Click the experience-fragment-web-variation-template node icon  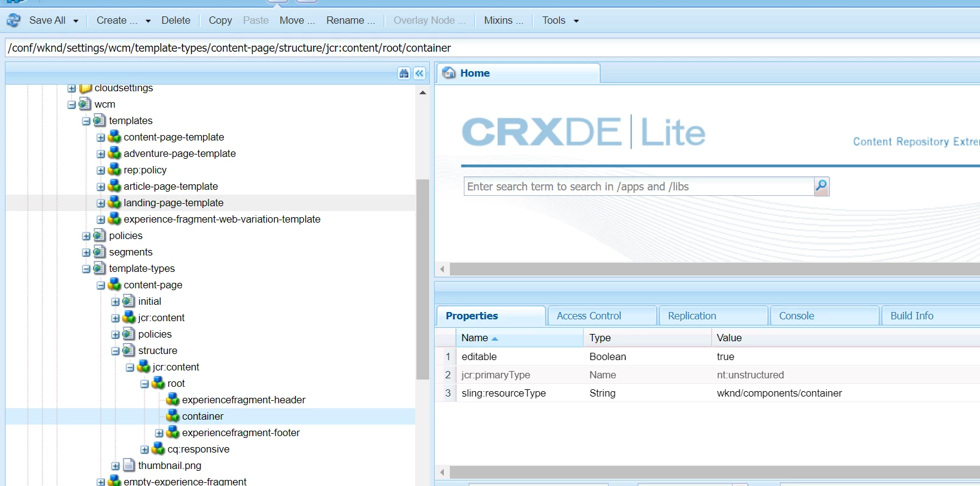[114, 219]
